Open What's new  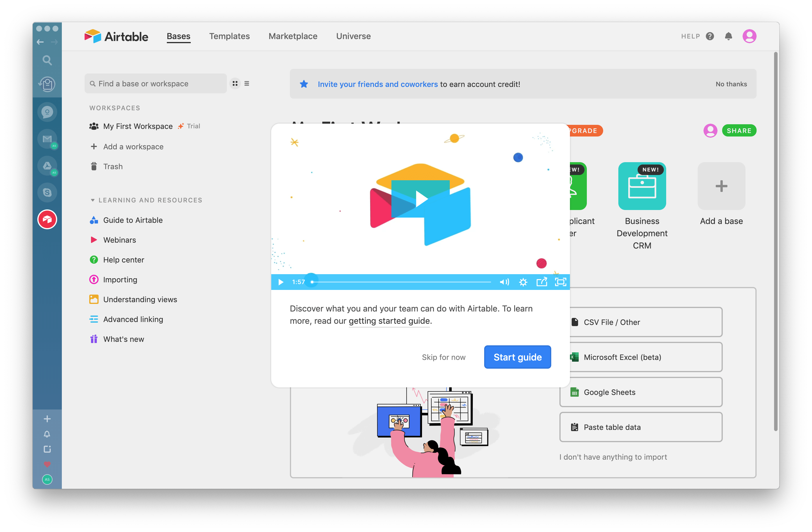[x=123, y=339]
